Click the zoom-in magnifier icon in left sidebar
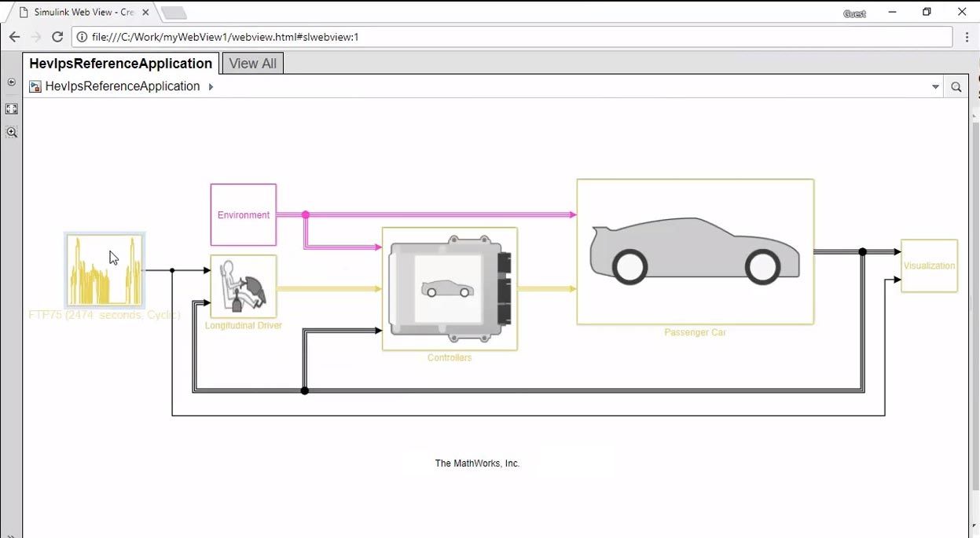Image resolution: width=980 pixels, height=538 pixels. coord(11,133)
